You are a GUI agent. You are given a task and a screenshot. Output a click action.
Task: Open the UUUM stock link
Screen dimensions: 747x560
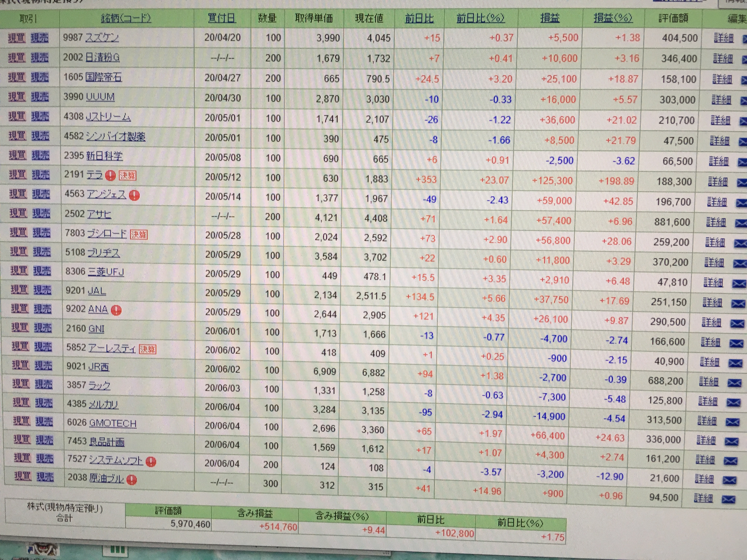(x=100, y=97)
